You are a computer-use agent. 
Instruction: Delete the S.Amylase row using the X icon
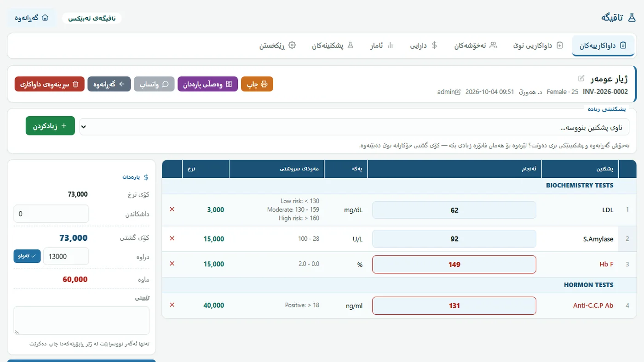(172, 238)
